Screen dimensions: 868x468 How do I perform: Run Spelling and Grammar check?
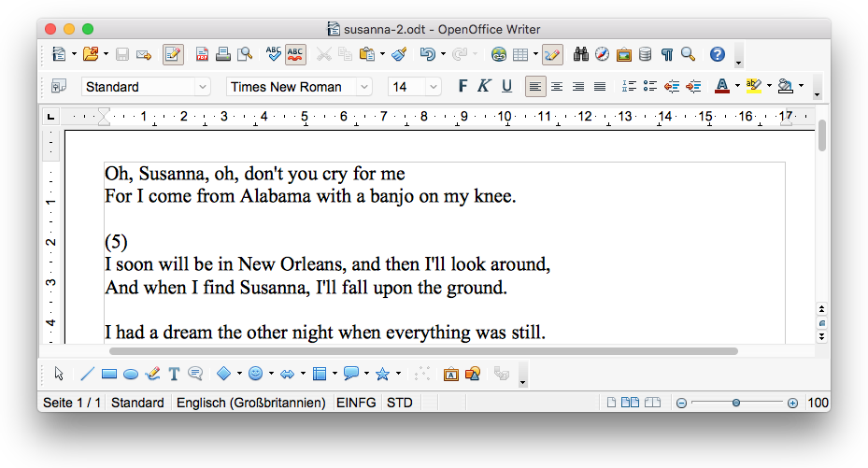[x=274, y=54]
